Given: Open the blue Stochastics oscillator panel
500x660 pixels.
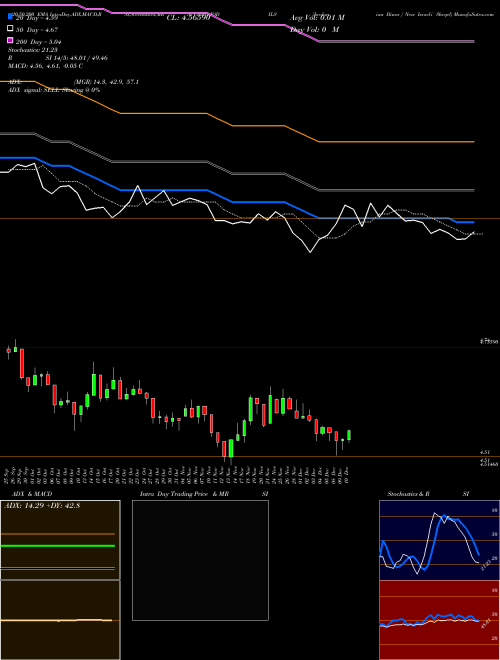Looking at the screenshot, I should 439,540.
